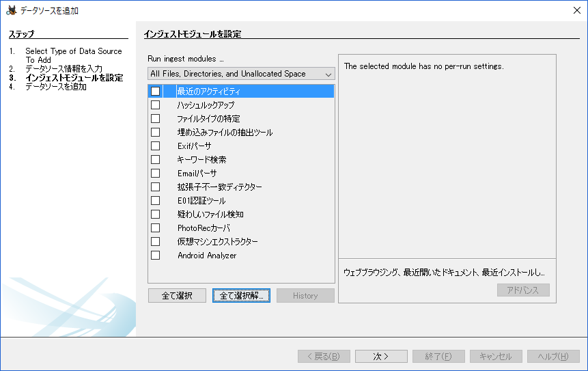588x371 pixels.
Task: Select the 最近のアクティビティ module row text
Action: (208, 92)
